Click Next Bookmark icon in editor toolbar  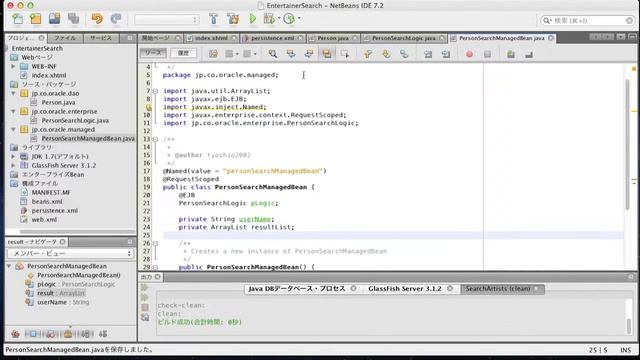tap(386, 54)
